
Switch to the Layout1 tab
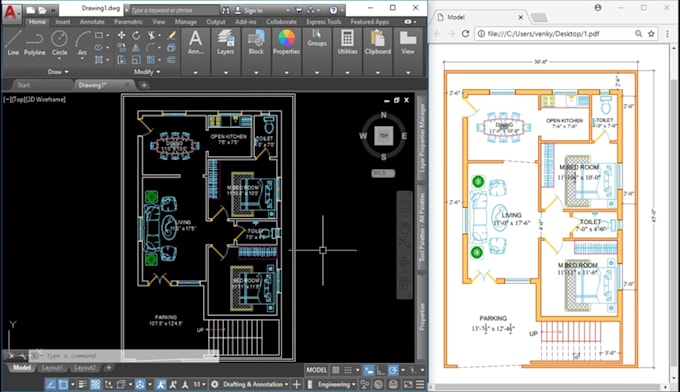(52, 368)
